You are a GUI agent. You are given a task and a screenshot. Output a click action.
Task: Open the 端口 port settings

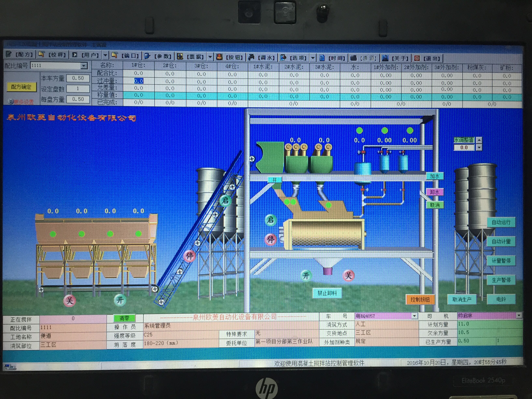126,56
